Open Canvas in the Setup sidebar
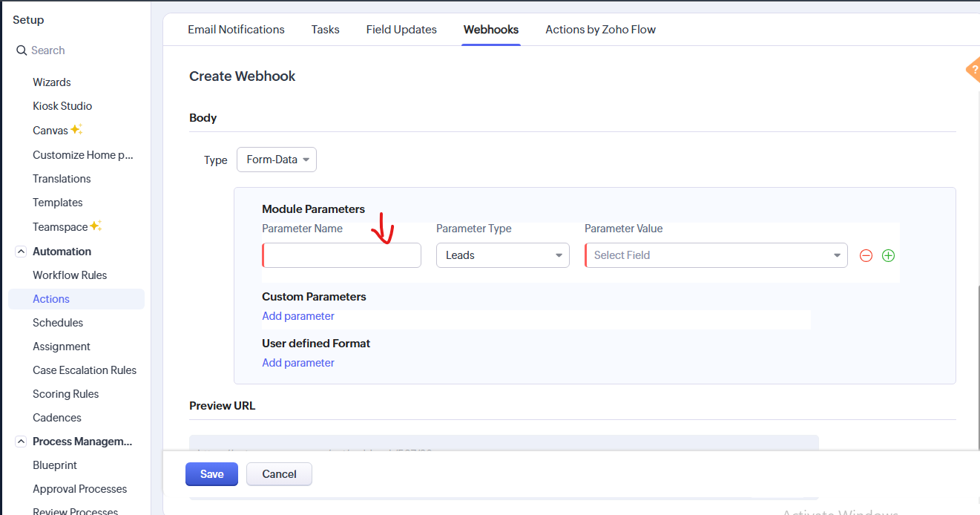The width and height of the screenshot is (980, 515). (50, 131)
